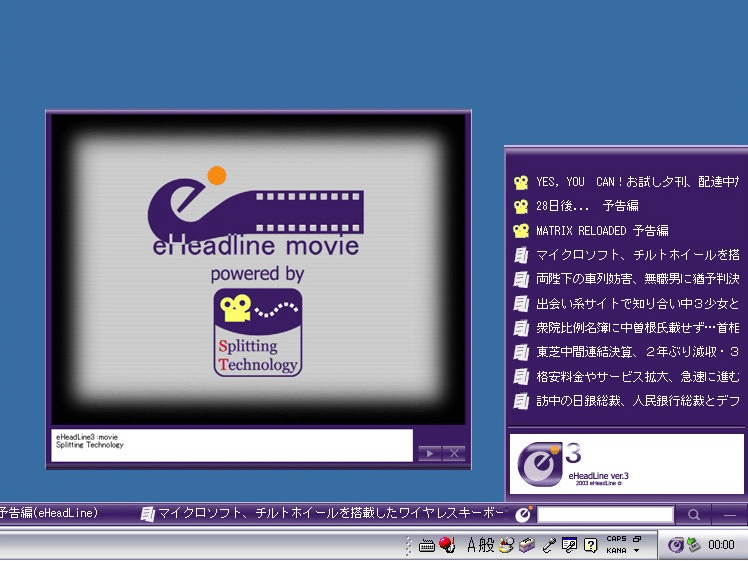Image resolution: width=748 pixels, height=561 pixels.
Task: Play the eHeadline movie in the player
Action: (x=429, y=453)
